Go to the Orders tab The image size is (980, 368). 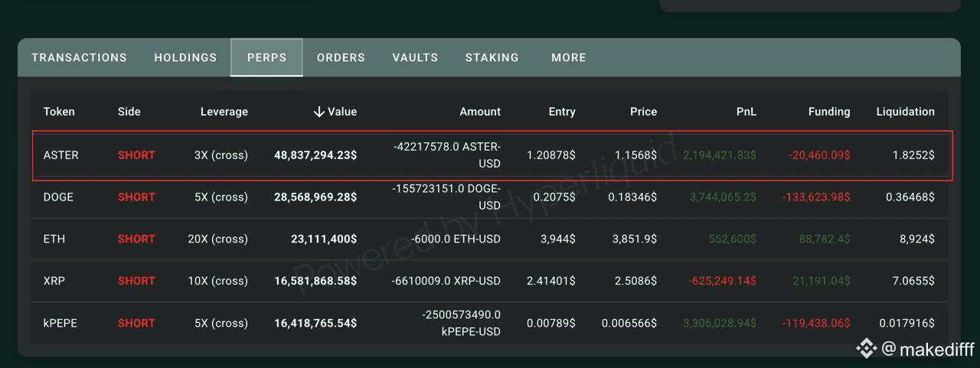pos(341,57)
